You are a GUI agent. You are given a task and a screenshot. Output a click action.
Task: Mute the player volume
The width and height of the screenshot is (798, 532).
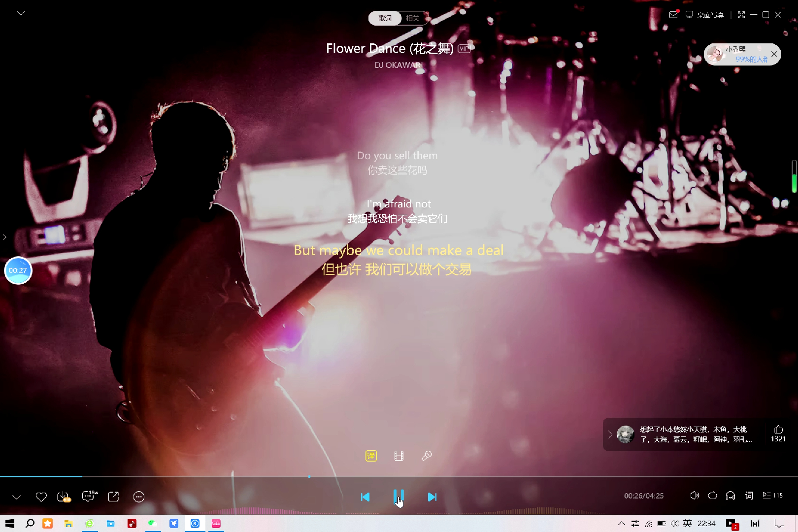[695, 496]
